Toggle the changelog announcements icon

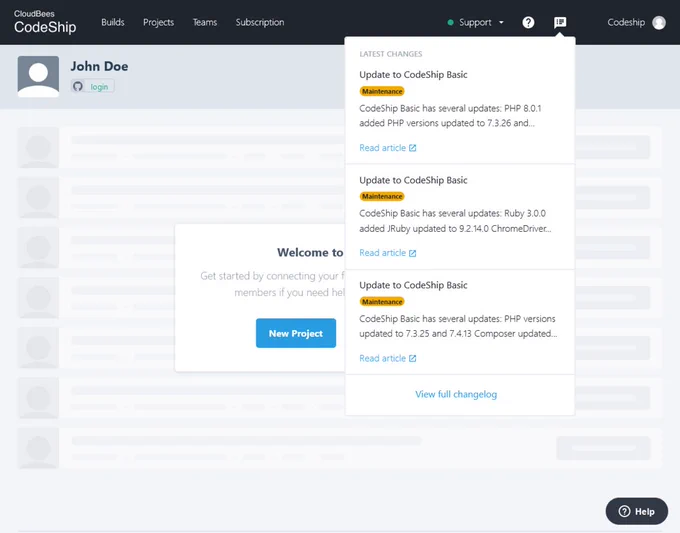click(x=560, y=22)
